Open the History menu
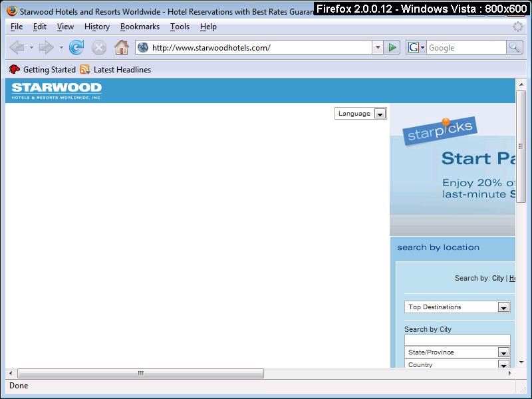This screenshot has height=399, width=532. click(97, 27)
